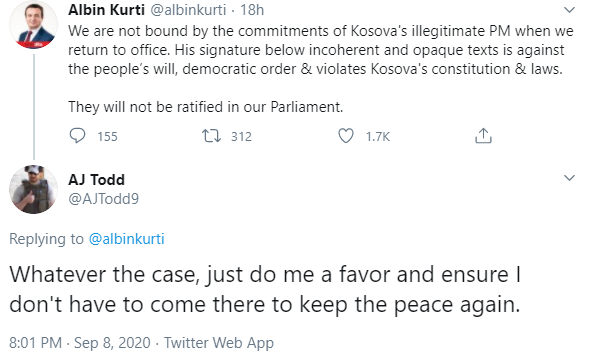
Task: Expand the chevron menu on Kurti's tweet
Action: click(569, 10)
